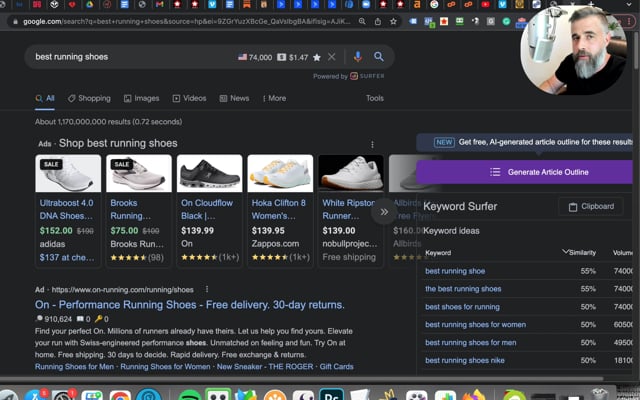Click the Brooks shoe thumbnail
This screenshot has width=640, height=400.
[139, 173]
